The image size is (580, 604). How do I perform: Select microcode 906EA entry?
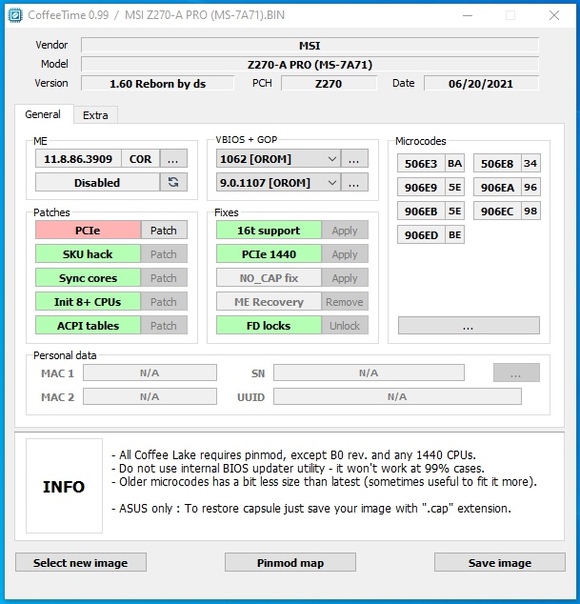point(497,188)
